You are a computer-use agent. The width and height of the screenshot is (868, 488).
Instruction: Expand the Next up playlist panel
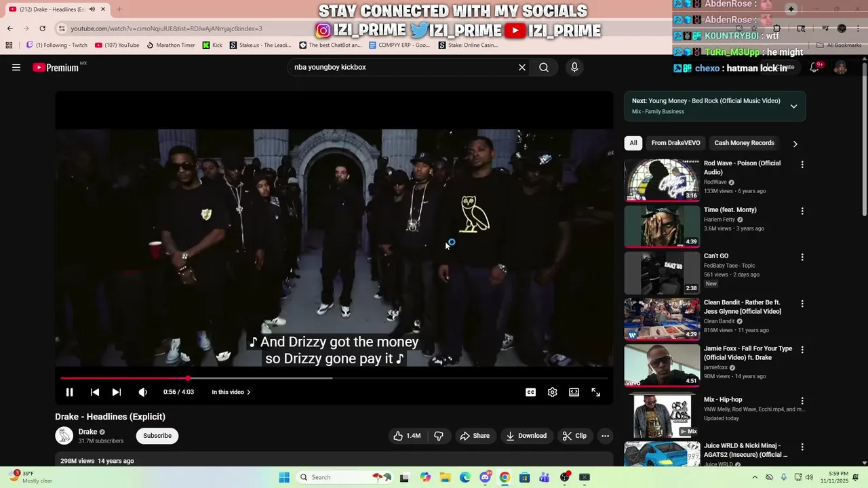pyautogui.click(x=793, y=106)
